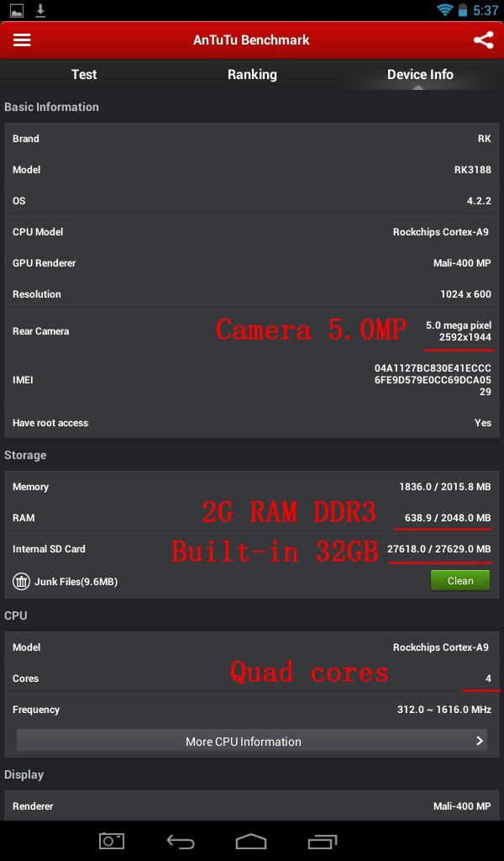Clean junk files with green button
504x861 pixels.
[x=460, y=581]
